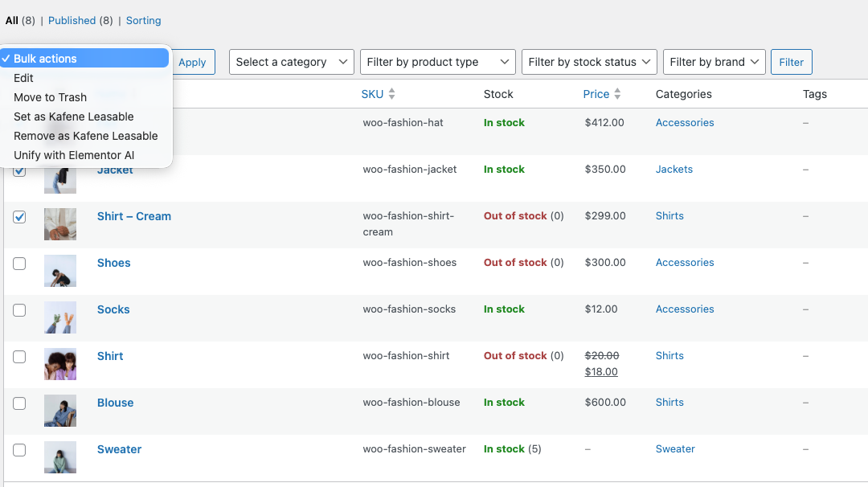Tick the Shirt product checkbox
Screen dimensions: 868x487
click(19, 357)
